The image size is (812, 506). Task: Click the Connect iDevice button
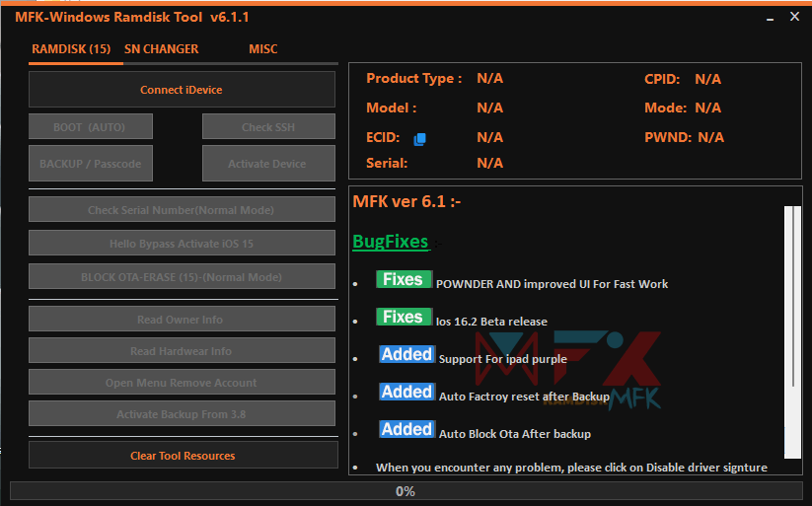click(x=182, y=90)
